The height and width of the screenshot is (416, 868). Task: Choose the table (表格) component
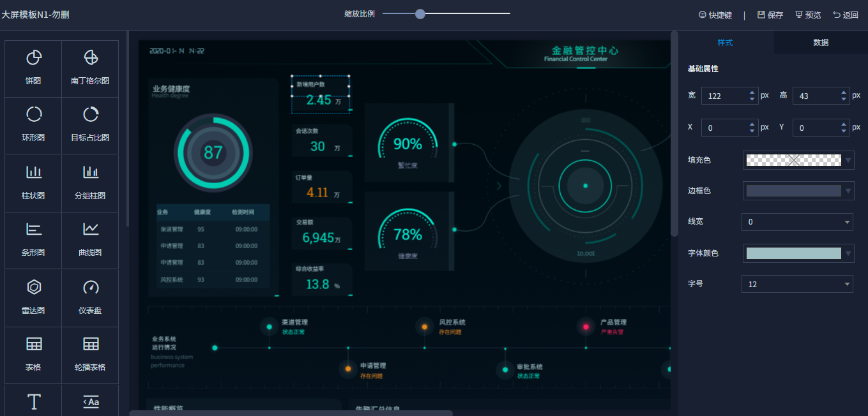click(x=33, y=354)
